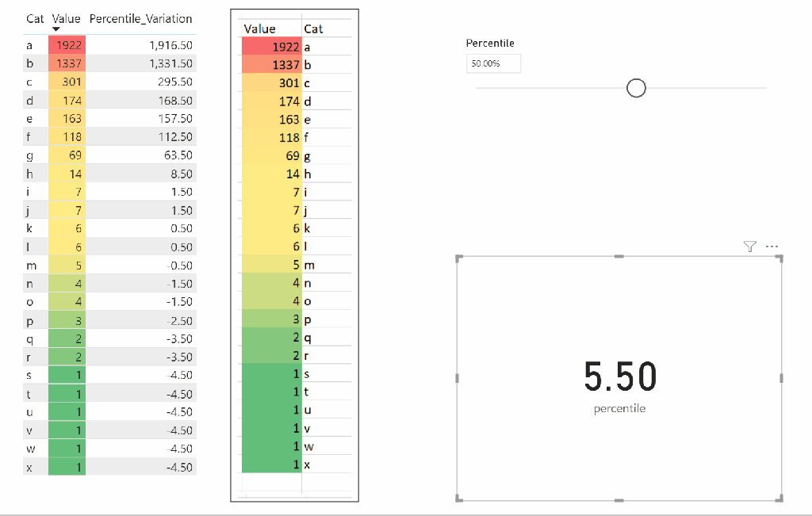Click the 1922 cell in the left table

[67, 45]
